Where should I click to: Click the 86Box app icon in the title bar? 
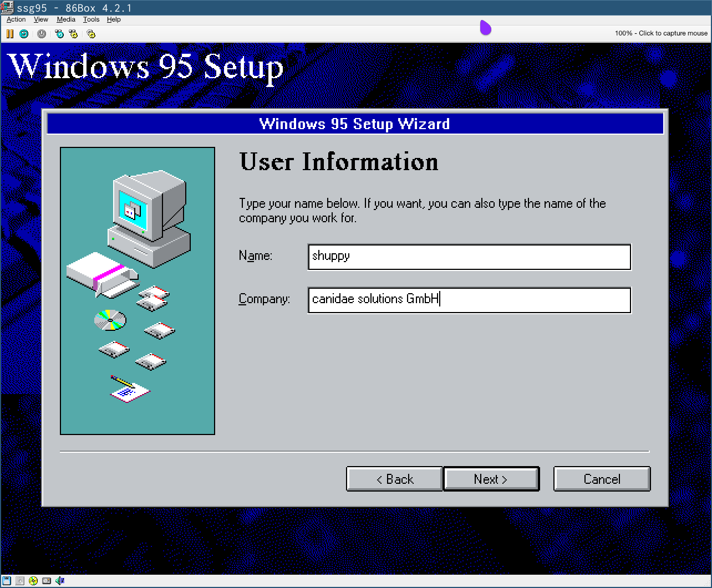pyautogui.click(x=7, y=8)
